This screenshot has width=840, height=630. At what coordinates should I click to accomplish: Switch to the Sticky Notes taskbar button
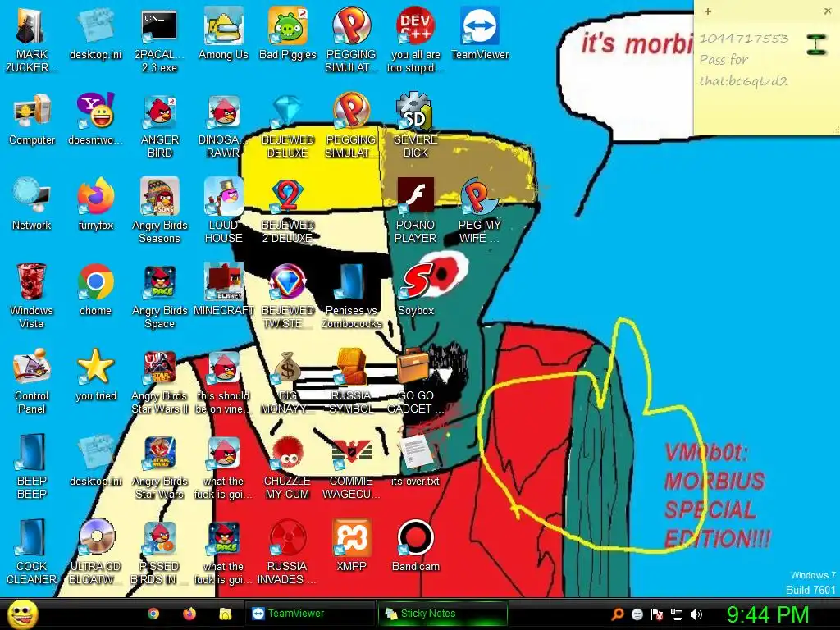pyautogui.click(x=442, y=614)
